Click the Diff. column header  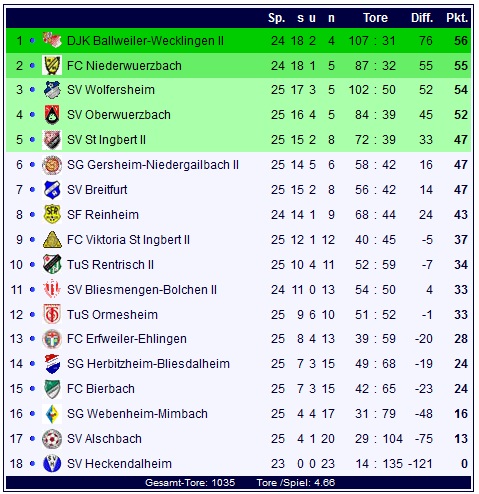coord(422,18)
